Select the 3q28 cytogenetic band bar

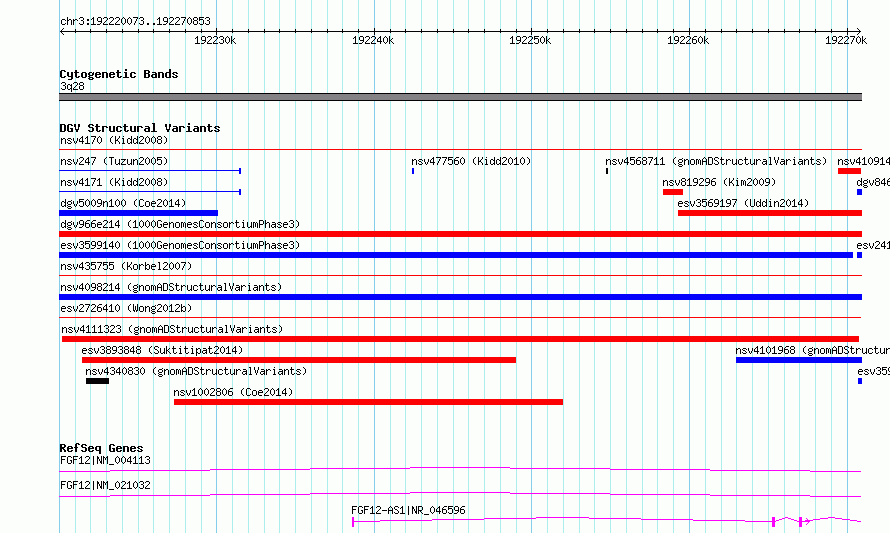[x=460, y=97]
